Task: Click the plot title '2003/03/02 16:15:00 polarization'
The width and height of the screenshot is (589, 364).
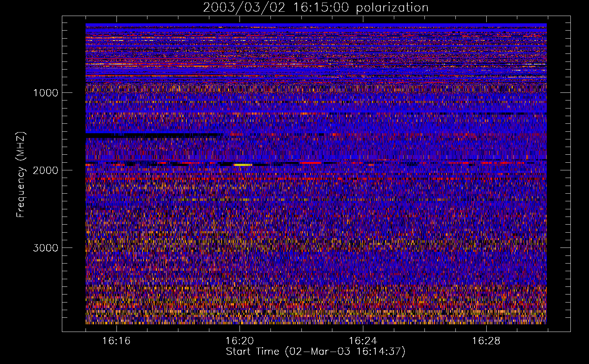Action: click(316, 8)
